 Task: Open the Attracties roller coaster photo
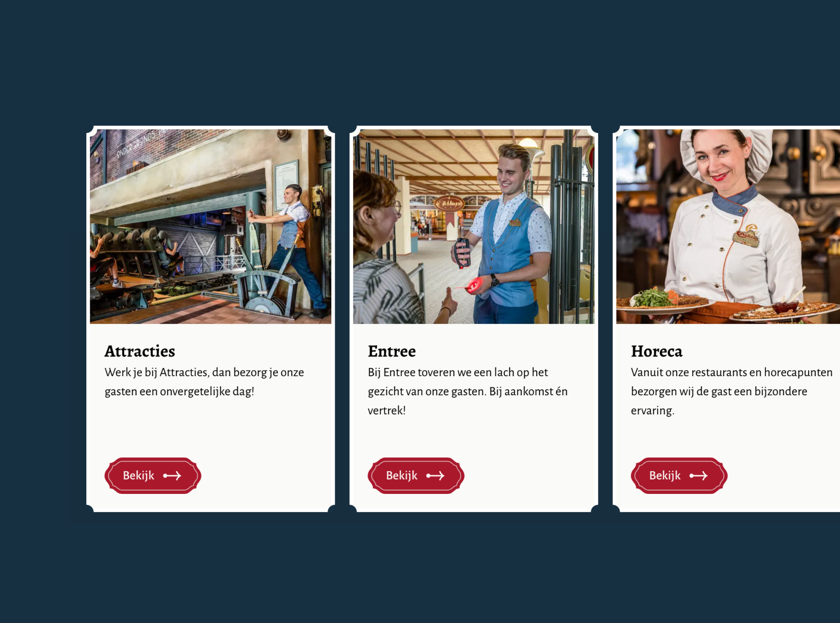[210, 226]
